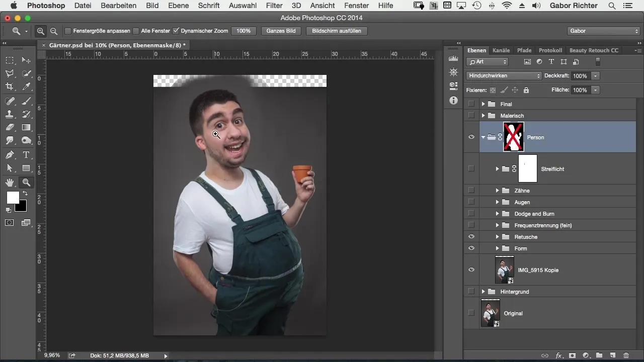Select the Type tool
This screenshot has width=644, height=362.
click(x=27, y=155)
